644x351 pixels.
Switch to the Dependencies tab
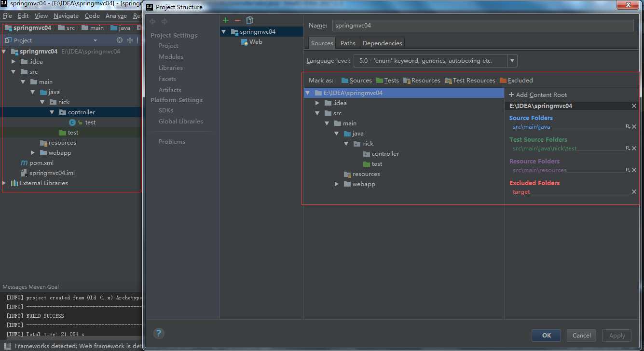tap(383, 43)
